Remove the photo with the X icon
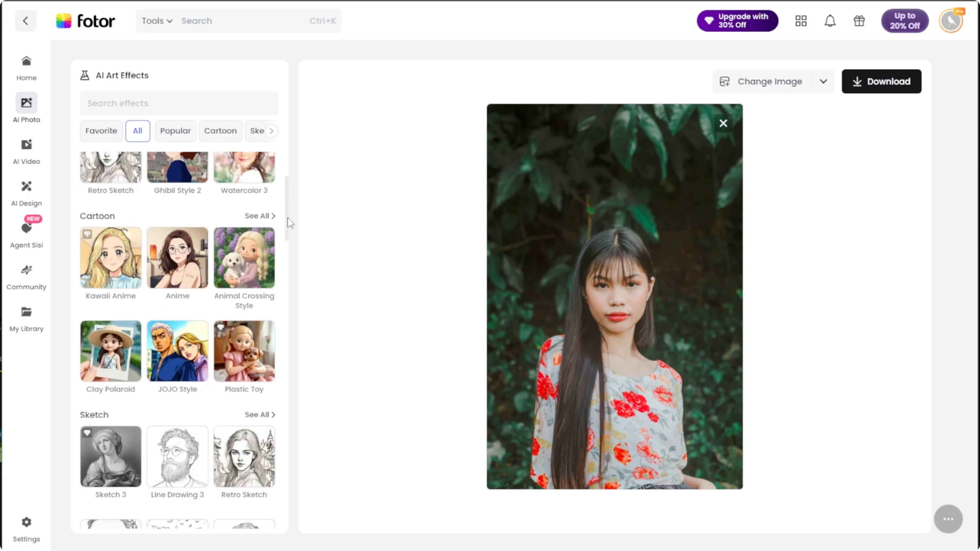Image resolution: width=980 pixels, height=551 pixels. (x=723, y=123)
